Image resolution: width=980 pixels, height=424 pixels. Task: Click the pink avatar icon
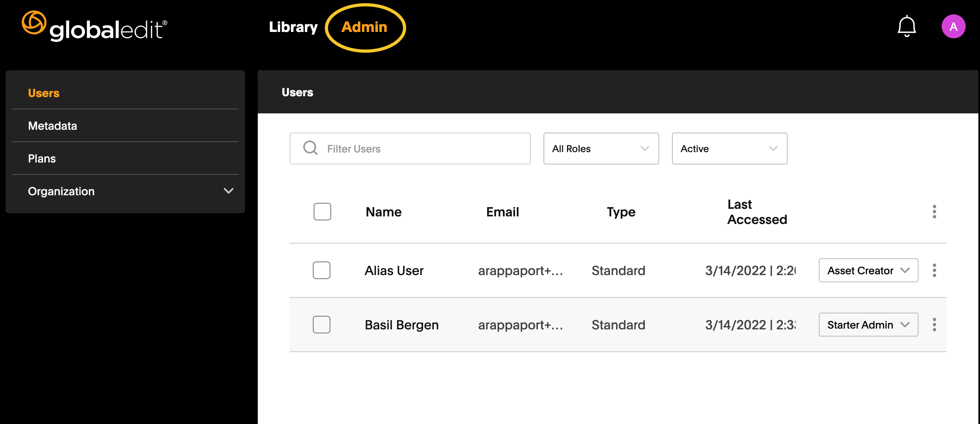tap(954, 26)
